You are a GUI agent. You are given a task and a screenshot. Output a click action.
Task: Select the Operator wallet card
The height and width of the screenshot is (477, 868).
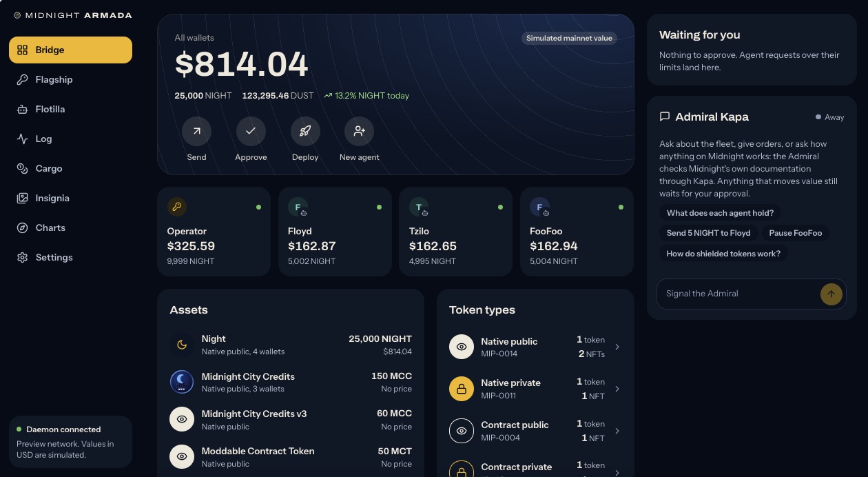[214, 232]
